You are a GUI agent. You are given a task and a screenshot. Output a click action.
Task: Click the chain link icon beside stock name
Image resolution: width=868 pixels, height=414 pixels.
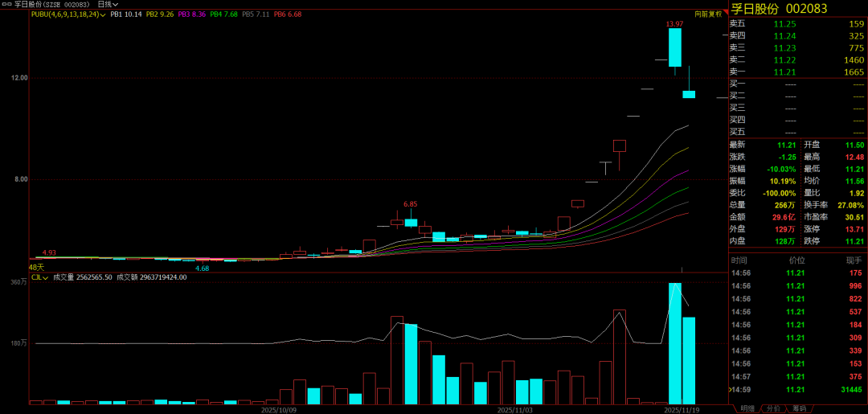pyautogui.click(x=8, y=4)
